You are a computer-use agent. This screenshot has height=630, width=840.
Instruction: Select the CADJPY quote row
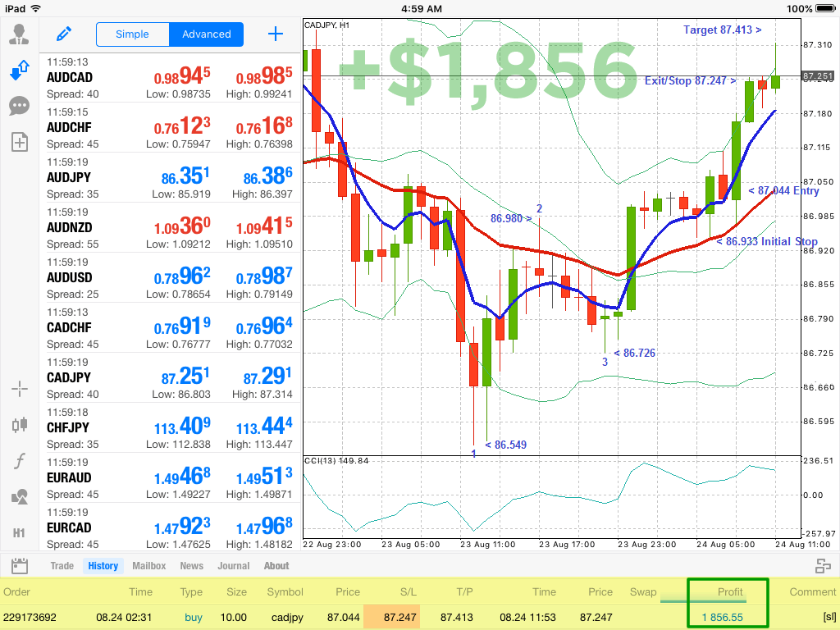[x=170, y=377]
